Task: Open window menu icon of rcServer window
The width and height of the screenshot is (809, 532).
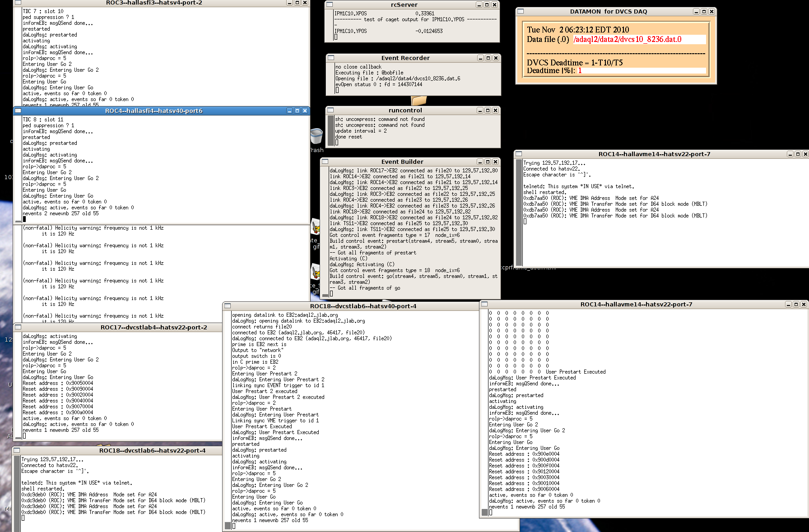Action: 330,5
